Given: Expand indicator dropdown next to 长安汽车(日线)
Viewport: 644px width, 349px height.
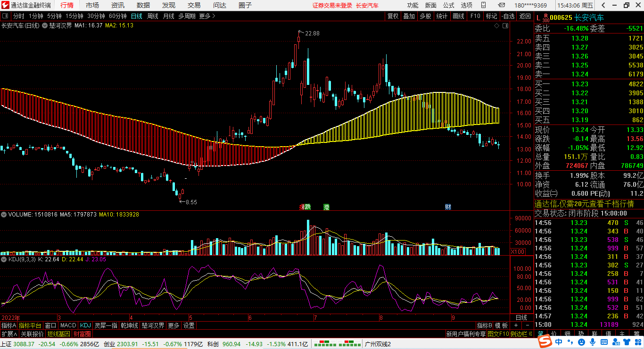Looking at the screenshot, I should coord(45,25).
